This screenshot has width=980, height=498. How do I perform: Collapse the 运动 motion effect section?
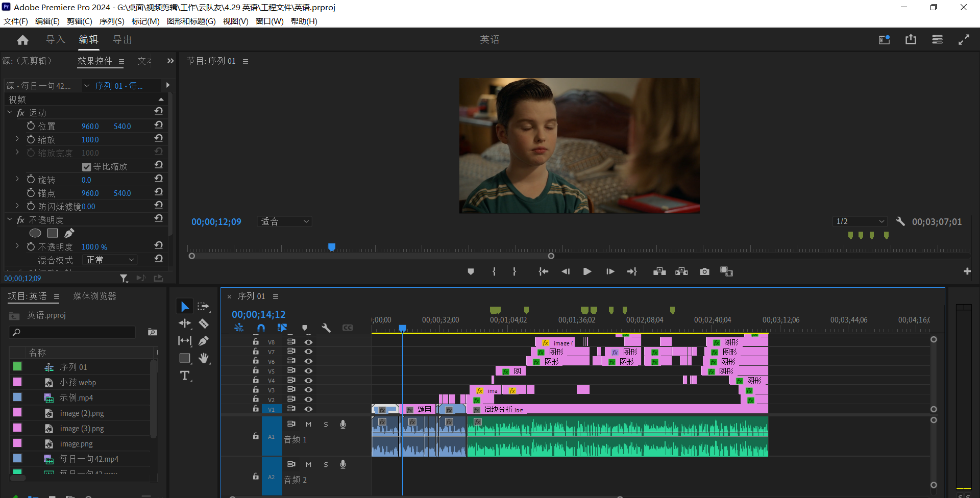click(x=10, y=112)
